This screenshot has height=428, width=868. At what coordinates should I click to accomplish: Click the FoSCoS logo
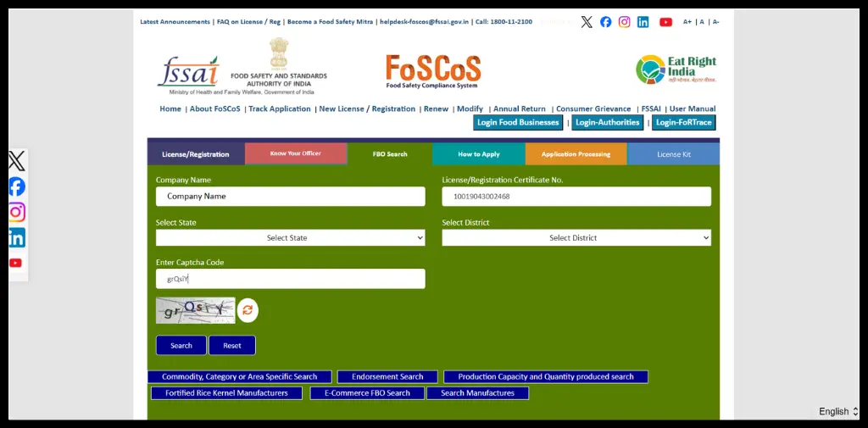[433, 71]
